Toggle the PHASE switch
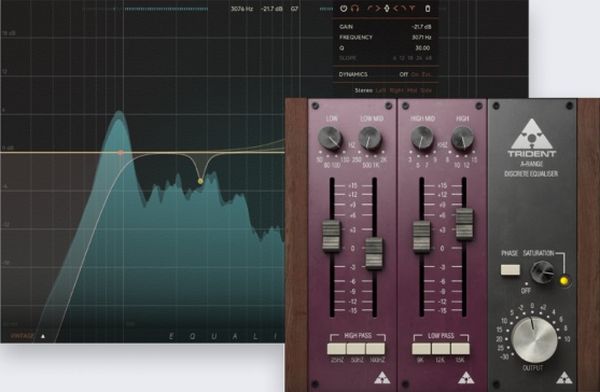 [510, 270]
